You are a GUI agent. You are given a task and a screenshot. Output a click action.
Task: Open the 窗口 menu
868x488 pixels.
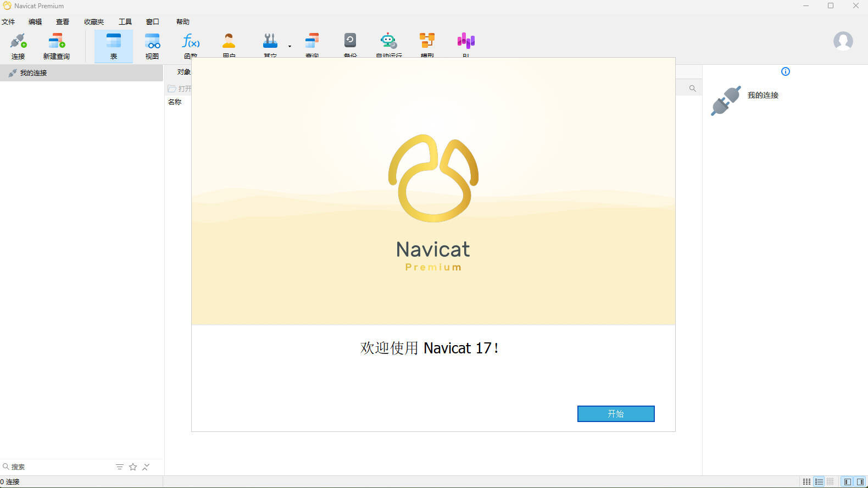pyautogui.click(x=153, y=22)
